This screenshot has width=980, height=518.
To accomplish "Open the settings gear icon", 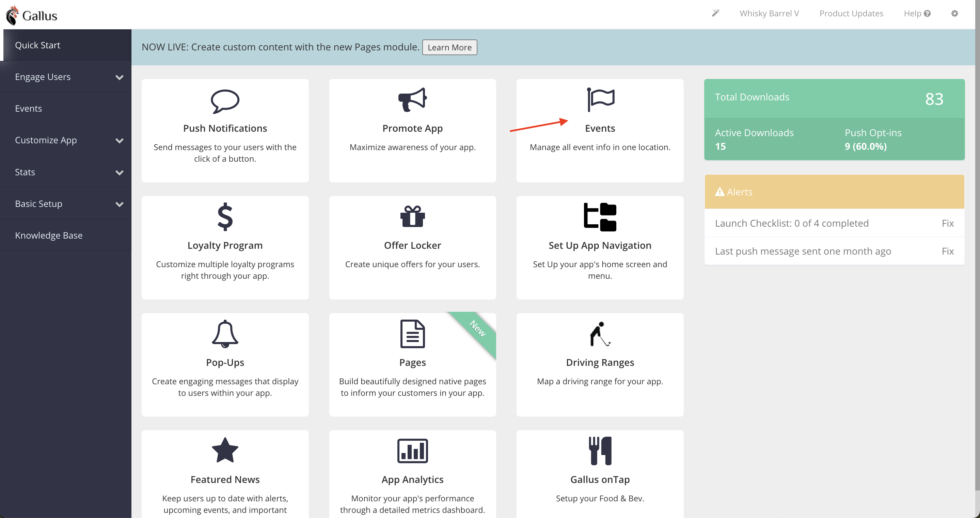I will click(954, 13).
